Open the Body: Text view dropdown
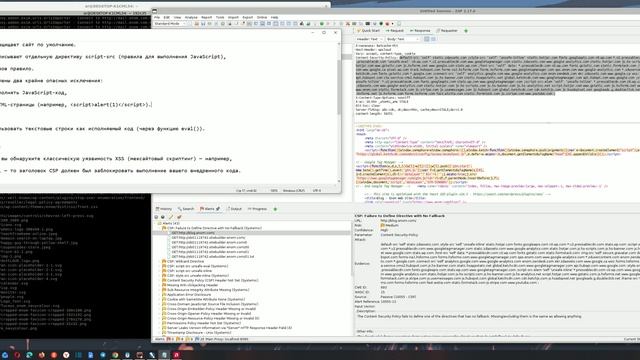This screenshot has width=640, height=360. [x=402, y=39]
